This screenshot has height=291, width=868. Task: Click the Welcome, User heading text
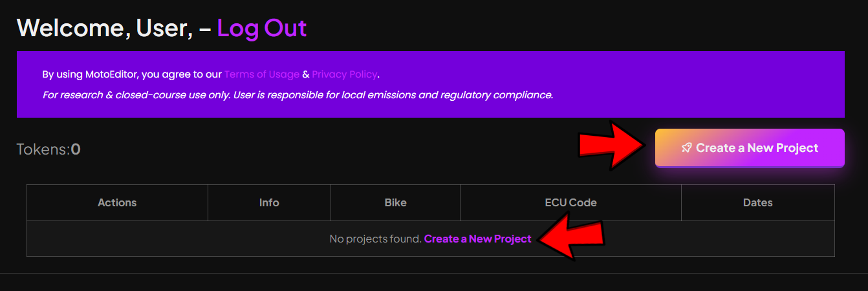click(x=105, y=28)
